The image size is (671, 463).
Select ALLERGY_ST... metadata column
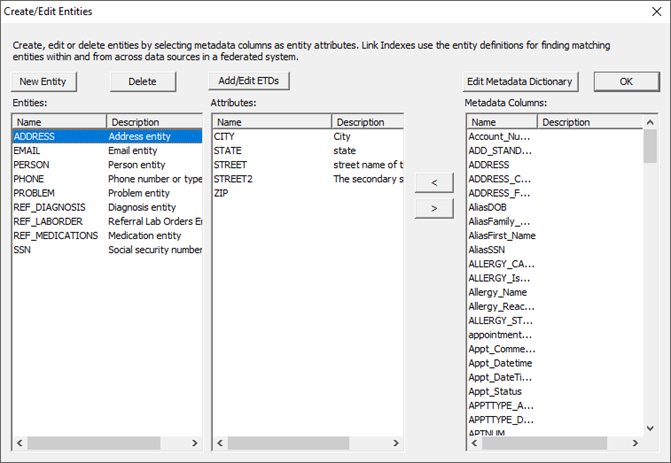click(500, 320)
